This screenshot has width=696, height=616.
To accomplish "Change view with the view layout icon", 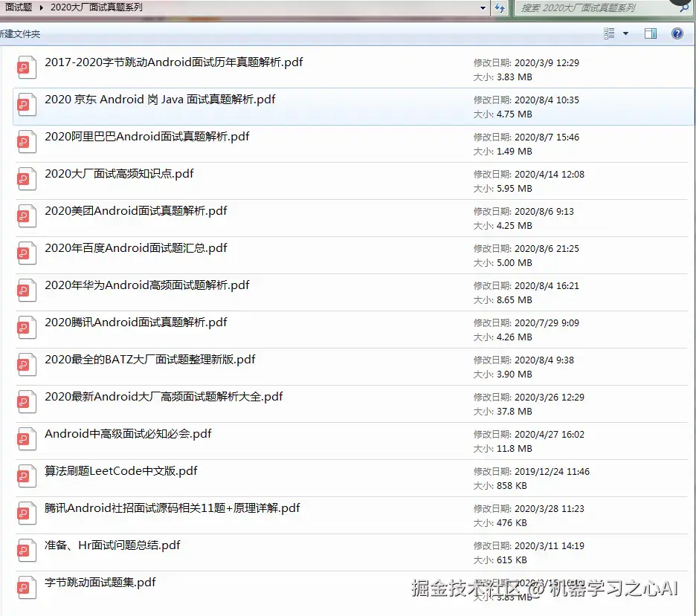I will click(x=609, y=33).
